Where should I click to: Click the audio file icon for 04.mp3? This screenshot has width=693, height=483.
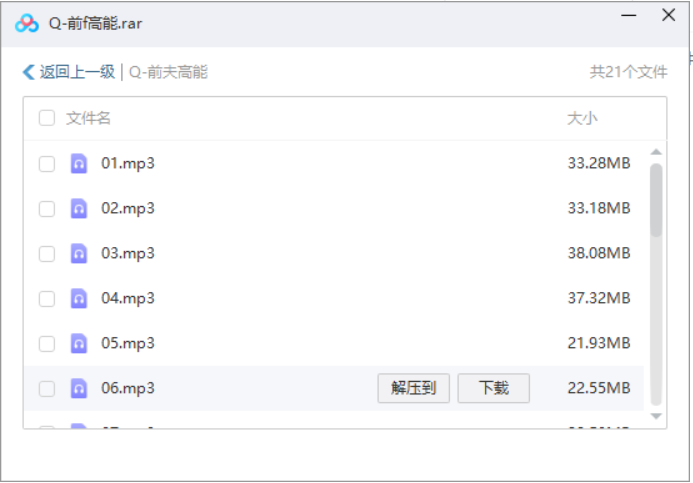(x=79, y=299)
